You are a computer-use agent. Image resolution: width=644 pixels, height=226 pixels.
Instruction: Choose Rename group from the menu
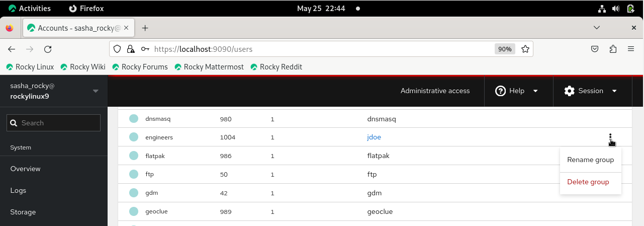pyautogui.click(x=590, y=160)
